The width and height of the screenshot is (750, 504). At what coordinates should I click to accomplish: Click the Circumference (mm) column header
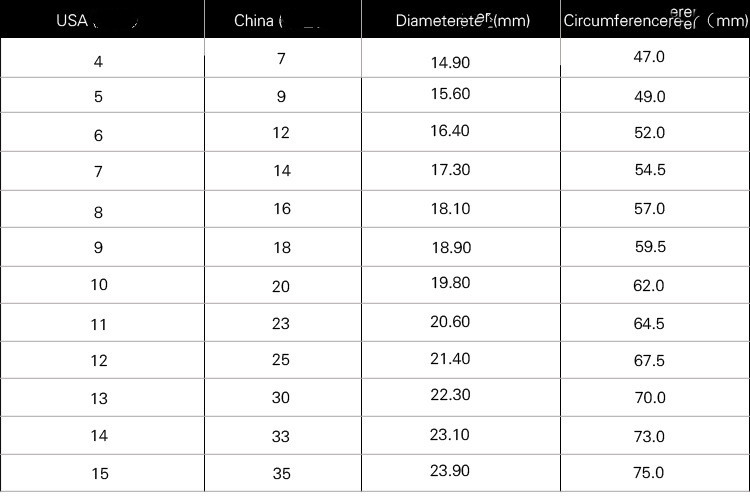click(655, 20)
